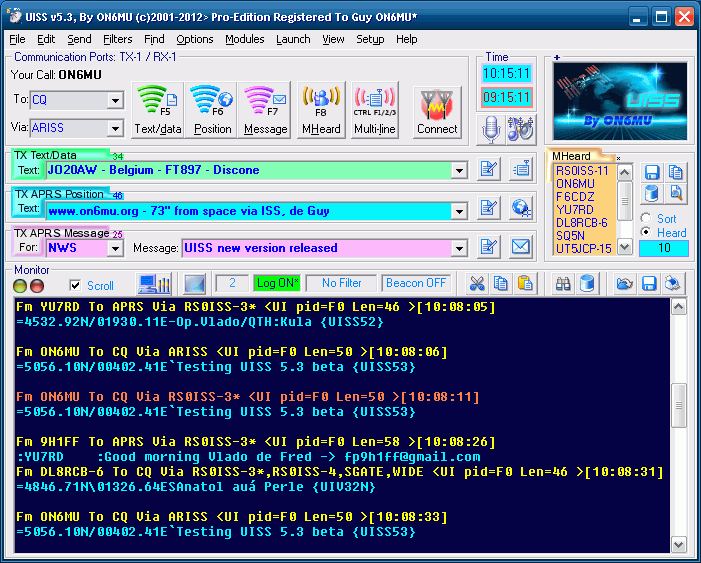Copy the MHeard list
This screenshot has height=563, width=701.
676,172
